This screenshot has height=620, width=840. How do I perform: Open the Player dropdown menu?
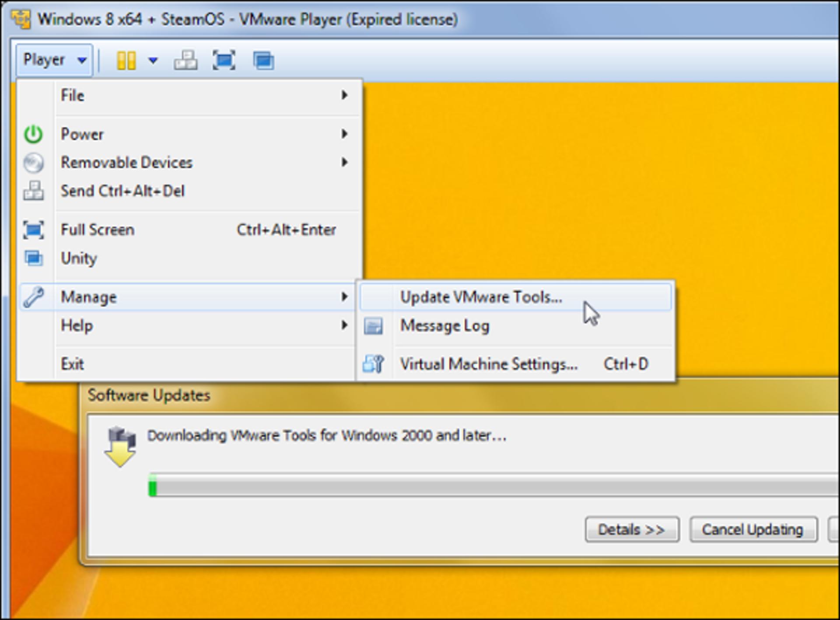coord(54,60)
